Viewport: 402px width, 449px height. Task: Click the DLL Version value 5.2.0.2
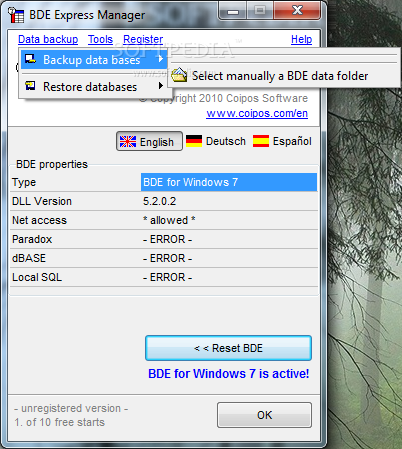point(160,201)
